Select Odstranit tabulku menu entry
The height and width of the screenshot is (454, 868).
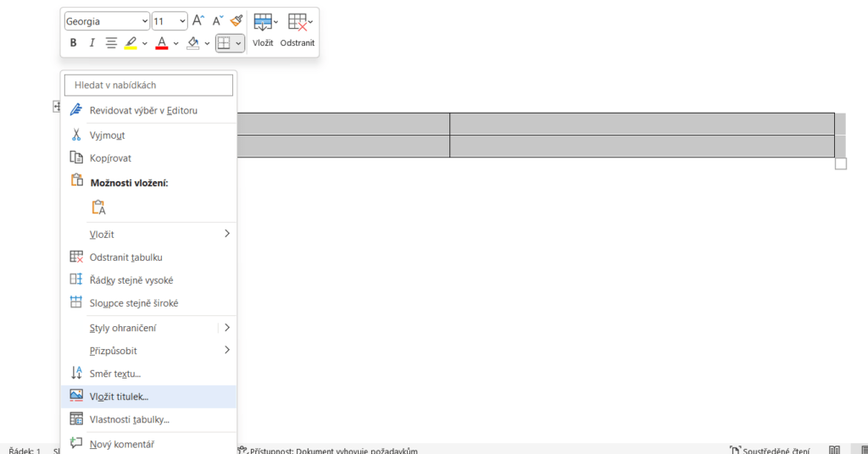(x=125, y=257)
